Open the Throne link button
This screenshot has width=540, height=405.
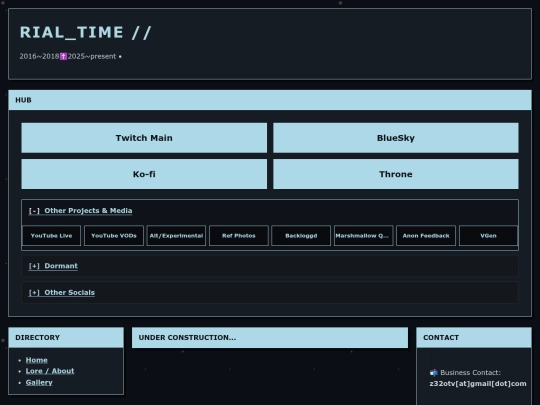click(x=396, y=174)
